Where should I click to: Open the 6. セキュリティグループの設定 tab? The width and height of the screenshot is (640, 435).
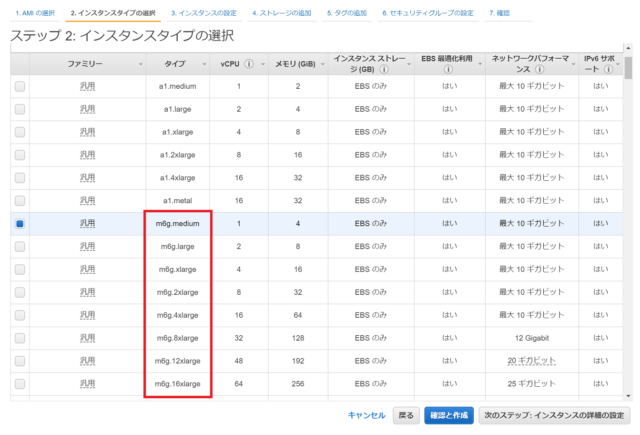tap(427, 14)
